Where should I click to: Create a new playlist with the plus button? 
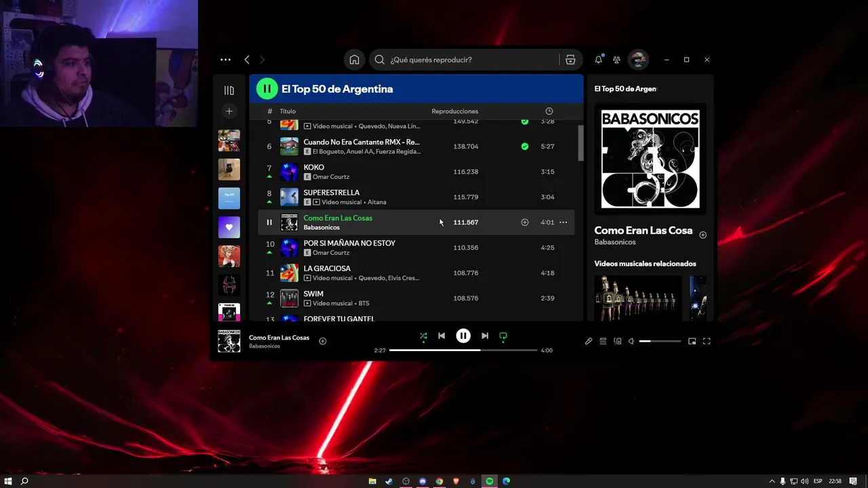[229, 111]
